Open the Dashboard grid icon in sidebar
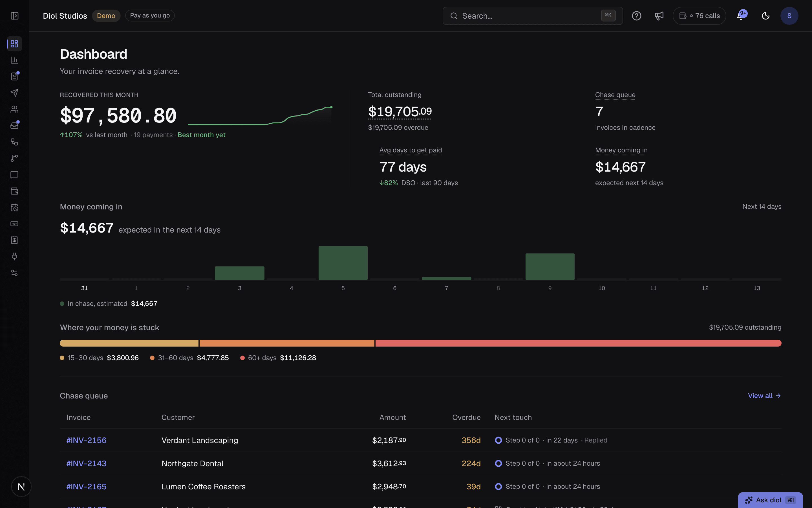The height and width of the screenshot is (508, 812). (x=14, y=44)
